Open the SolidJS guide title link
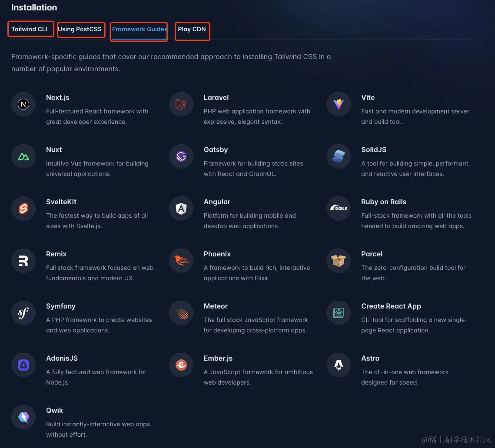Screen dimensions: 495x448 (374, 149)
